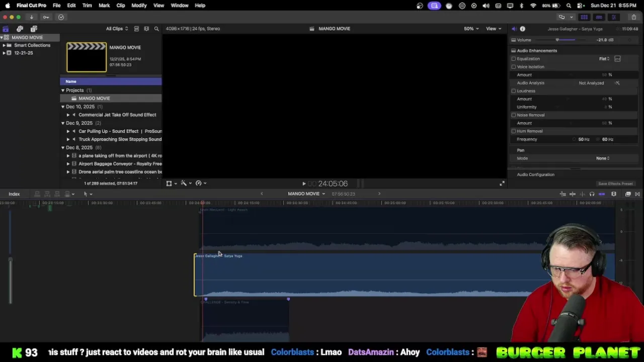Open the Select tool arrow dropdown
The height and width of the screenshot is (362, 644).
pyautogui.click(x=88, y=194)
